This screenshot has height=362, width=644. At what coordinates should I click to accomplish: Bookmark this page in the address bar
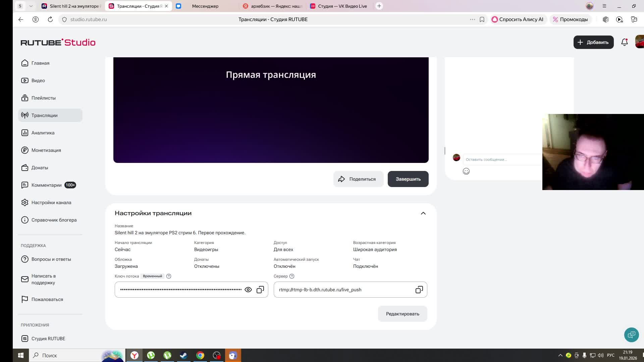[482, 19]
